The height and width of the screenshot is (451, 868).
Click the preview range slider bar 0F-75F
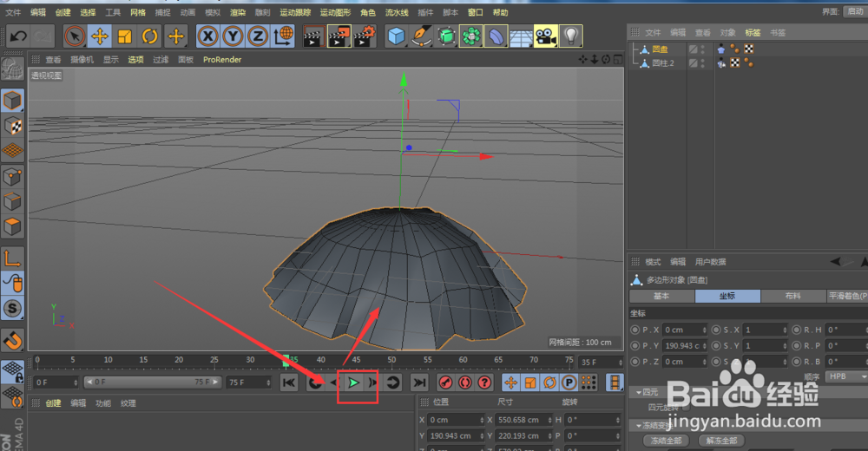153,382
